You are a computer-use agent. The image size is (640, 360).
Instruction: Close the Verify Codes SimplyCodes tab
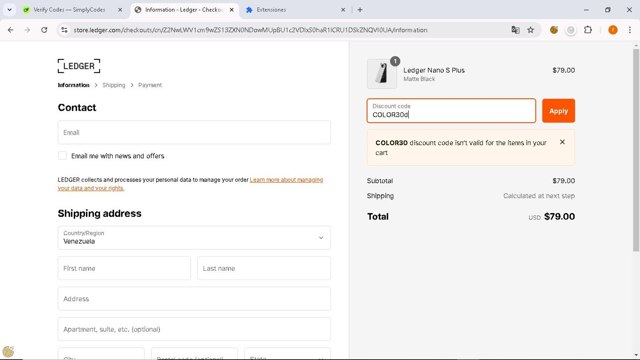click(x=120, y=9)
